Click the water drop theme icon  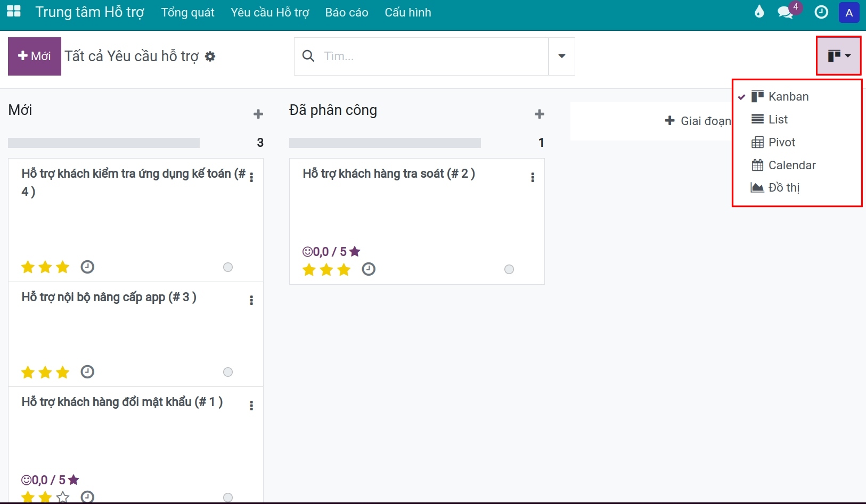pos(759,12)
